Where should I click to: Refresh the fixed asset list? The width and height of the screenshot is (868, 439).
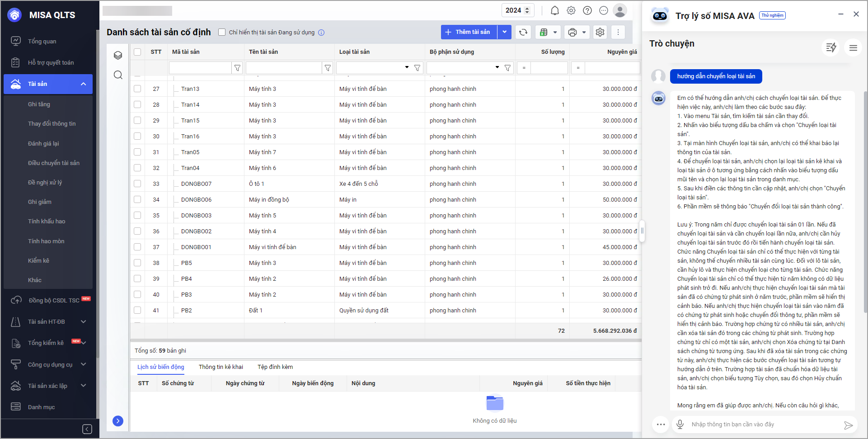point(523,32)
